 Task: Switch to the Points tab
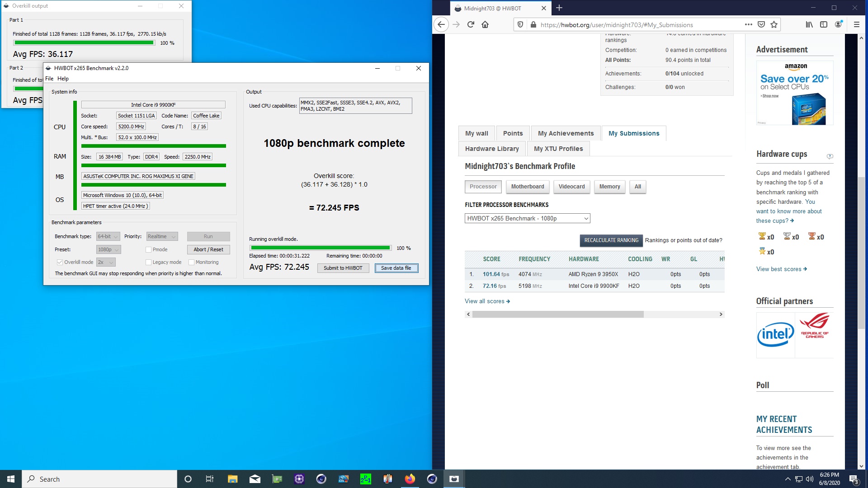(513, 133)
